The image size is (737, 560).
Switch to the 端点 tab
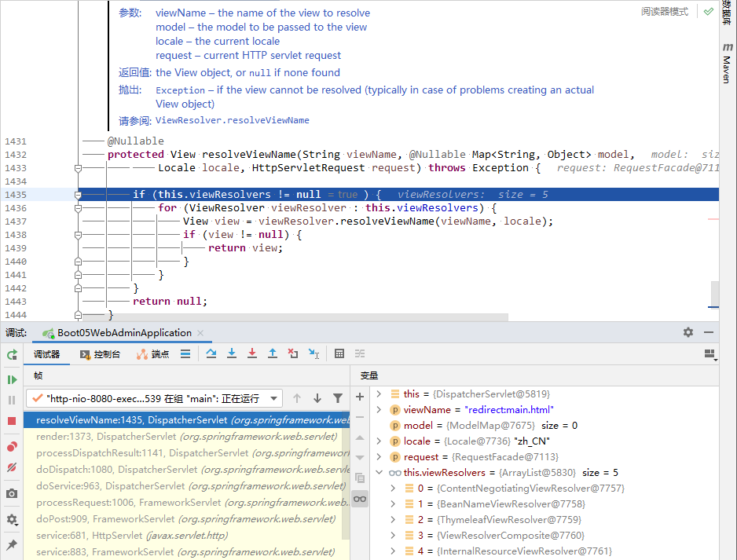point(152,354)
